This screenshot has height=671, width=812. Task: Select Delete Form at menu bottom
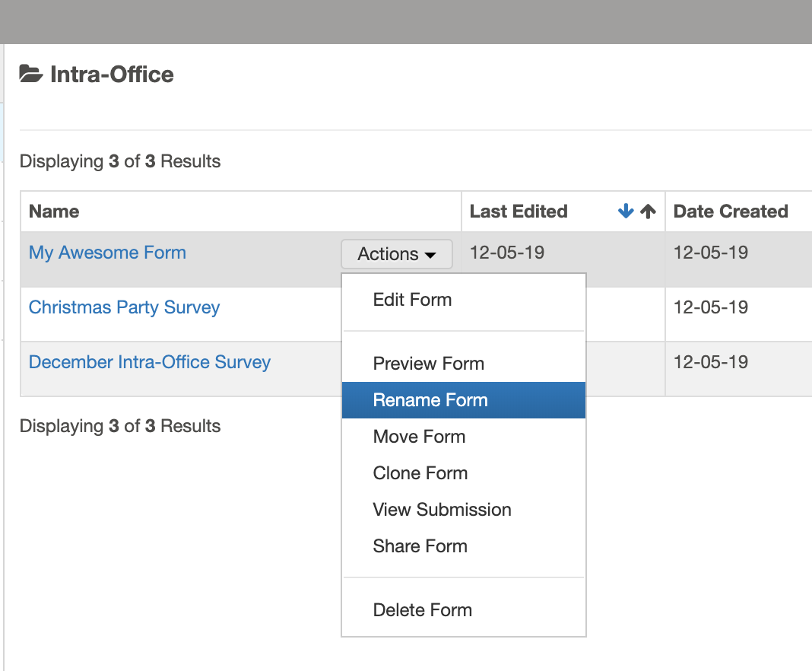[464, 610]
